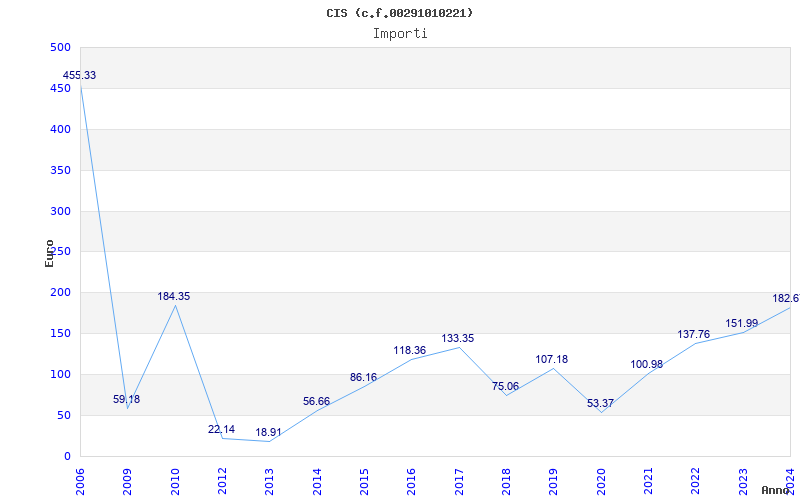
Task: Click the x-axis year 2017
Action: pos(459,482)
